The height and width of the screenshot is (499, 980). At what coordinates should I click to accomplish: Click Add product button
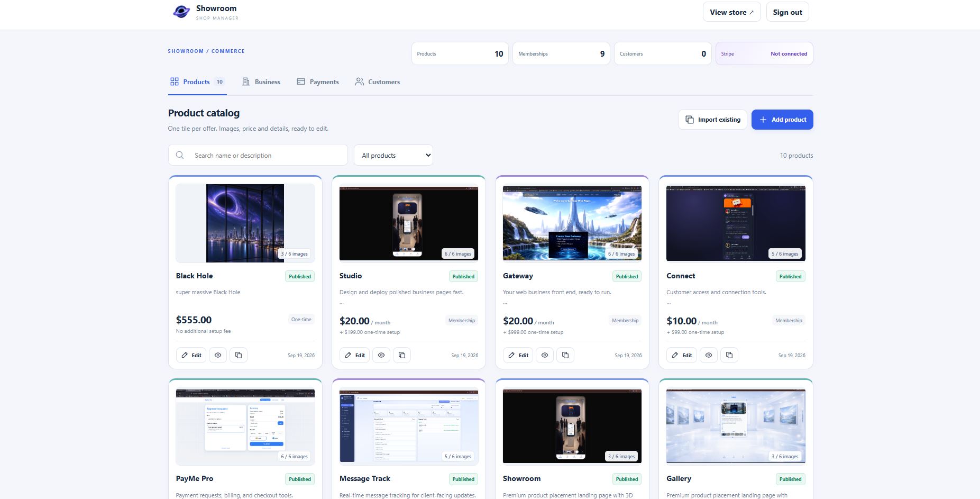(782, 120)
